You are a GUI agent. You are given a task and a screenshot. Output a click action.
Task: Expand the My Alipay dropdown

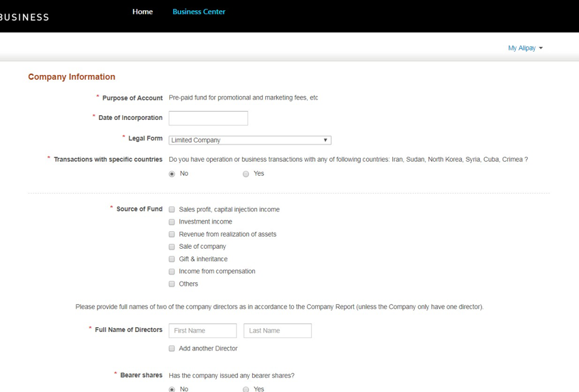525,48
